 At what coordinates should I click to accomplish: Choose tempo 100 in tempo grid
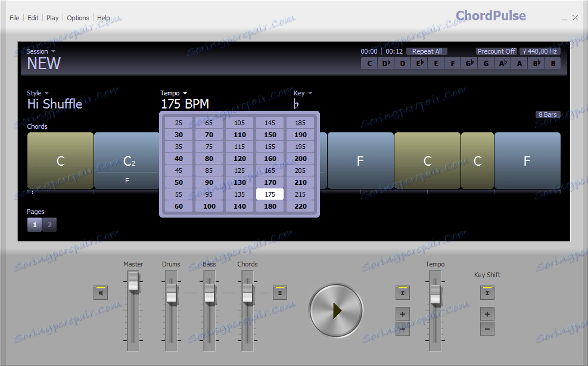(x=209, y=206)
